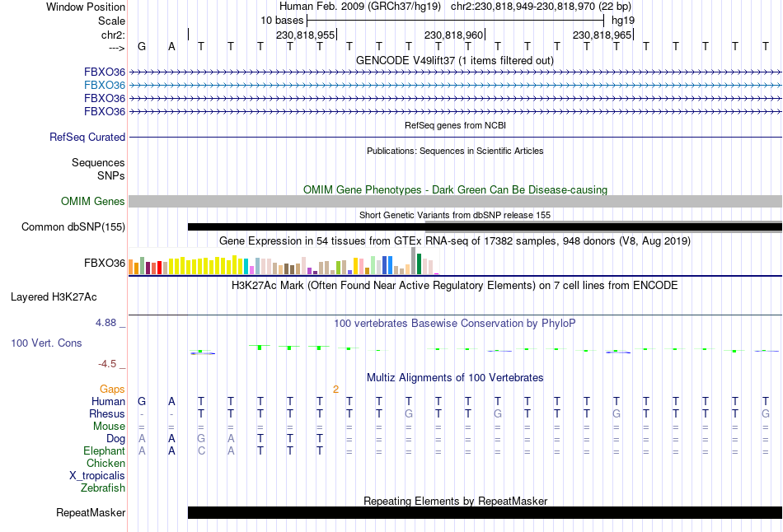
Task: Open the 'RefSeq Curated' track label
Action: coord(87,138)
